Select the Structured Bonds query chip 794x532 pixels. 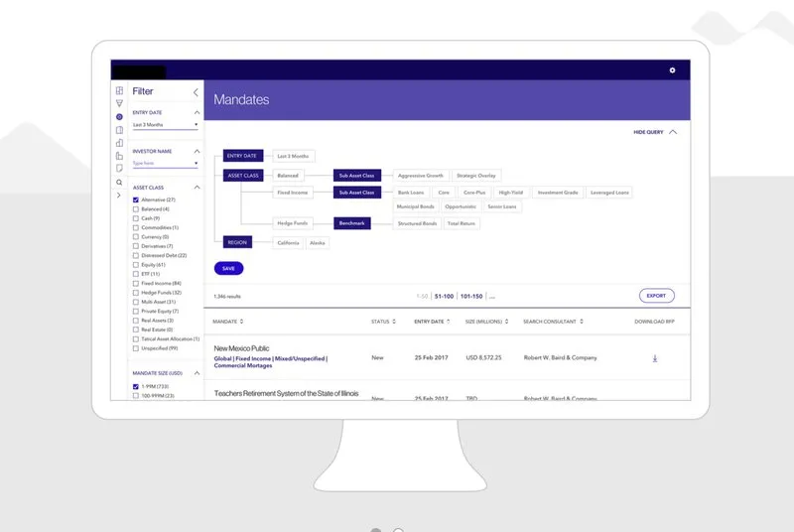pos(417,223)
